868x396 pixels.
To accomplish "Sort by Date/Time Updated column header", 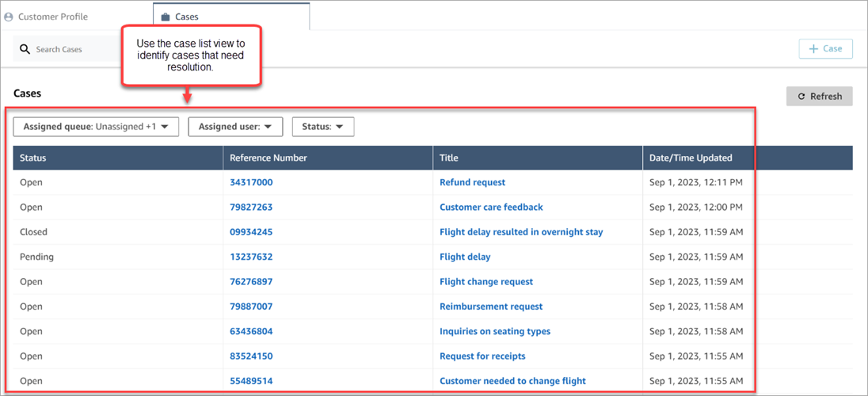I will [691, 158].
